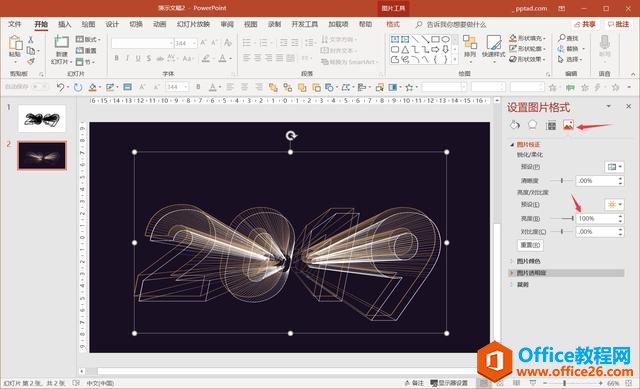
Task: Open the brightness/contrast presets dropdown
Action: 614,204
